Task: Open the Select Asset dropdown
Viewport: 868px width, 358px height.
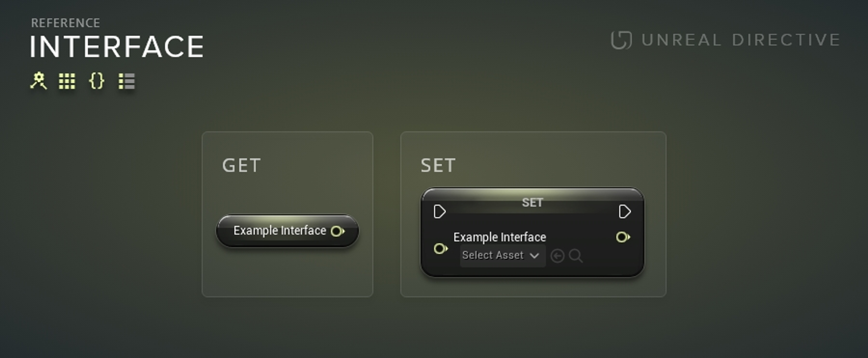Action: (502, 256)
